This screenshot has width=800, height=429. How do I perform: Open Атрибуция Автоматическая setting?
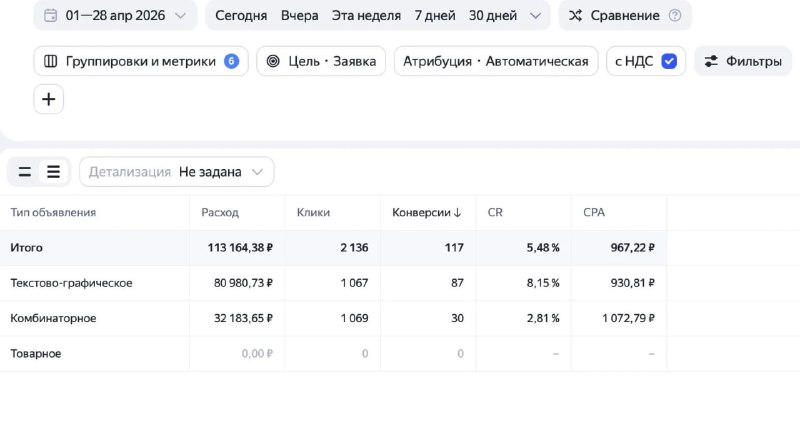tap(495, 61)
